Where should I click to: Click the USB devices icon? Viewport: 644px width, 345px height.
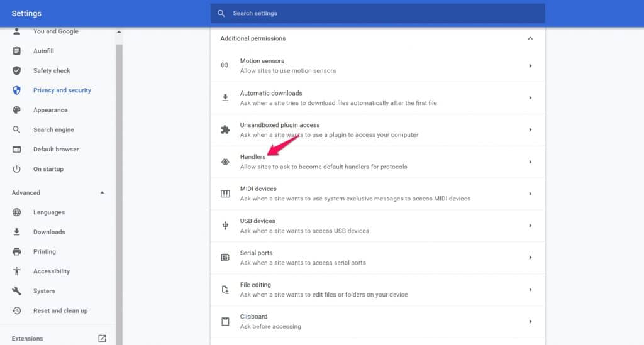tap(225, 226)
